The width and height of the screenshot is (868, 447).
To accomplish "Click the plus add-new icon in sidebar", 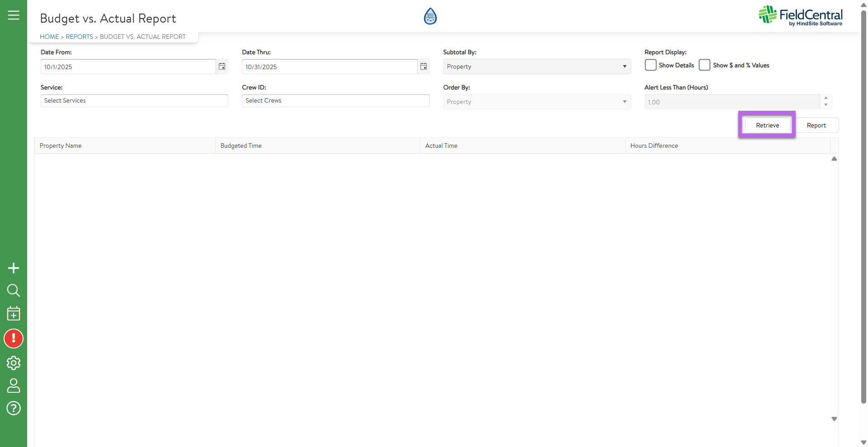I will (14, 268).
